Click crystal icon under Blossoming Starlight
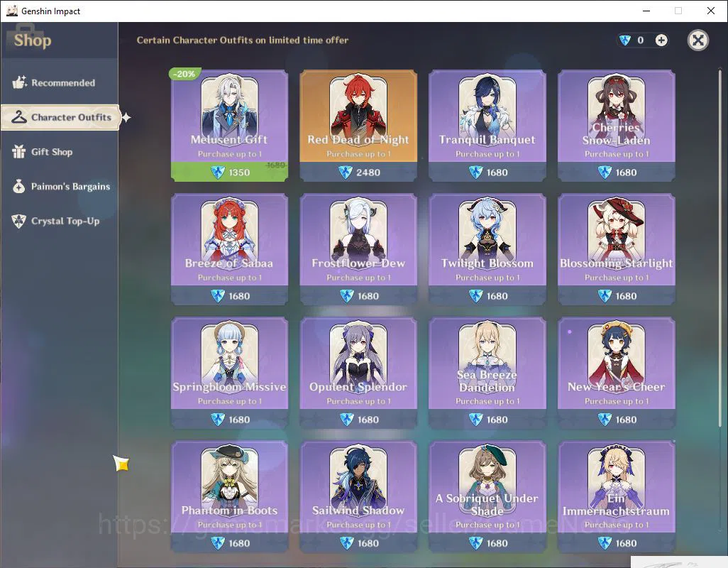The height and width of the screenshot is (568, 728). (x=605, y=296)
